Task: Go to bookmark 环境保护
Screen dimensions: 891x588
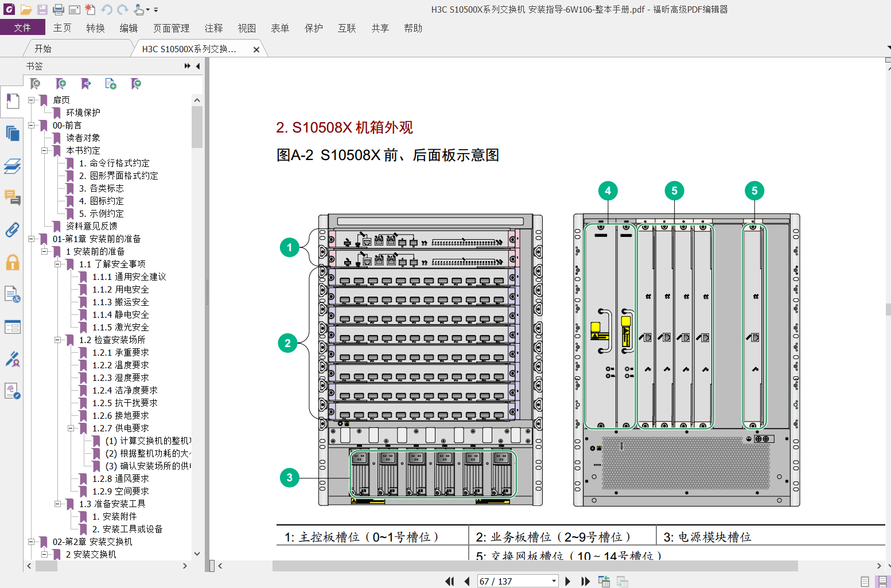Action: click(83, 112)
